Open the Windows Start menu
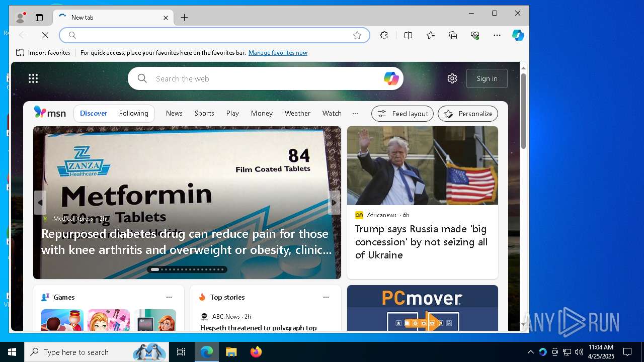This screenshot has width=644, height=362. (x=12, y=352)
